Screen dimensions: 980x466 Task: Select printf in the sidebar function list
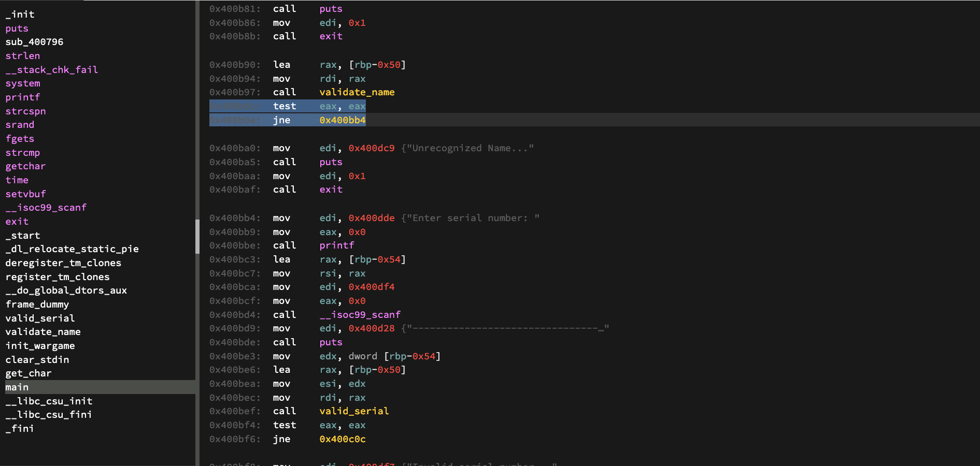pos(22,97)
